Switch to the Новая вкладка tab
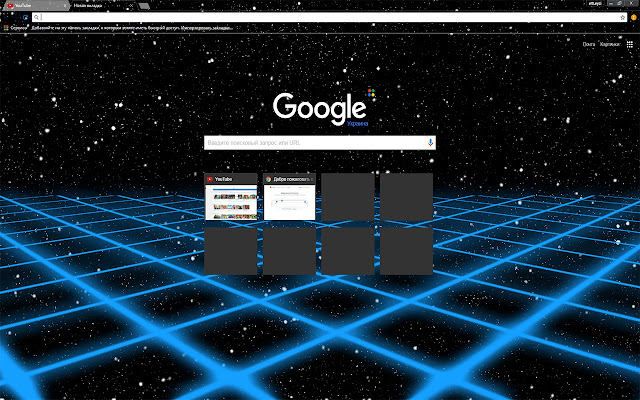This screenshot has height=400, width=640. point(102,6)
